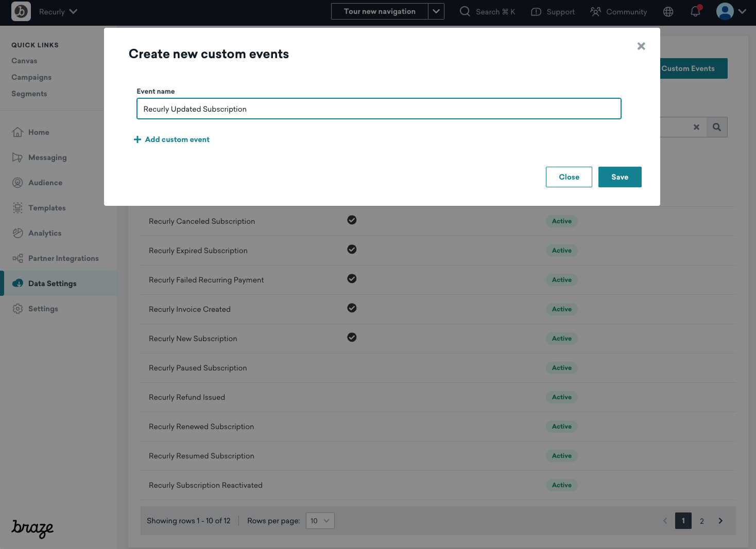Screen dimensions: 756x549
Task: Click the Close button in modal
Action: tap(569, 177)
